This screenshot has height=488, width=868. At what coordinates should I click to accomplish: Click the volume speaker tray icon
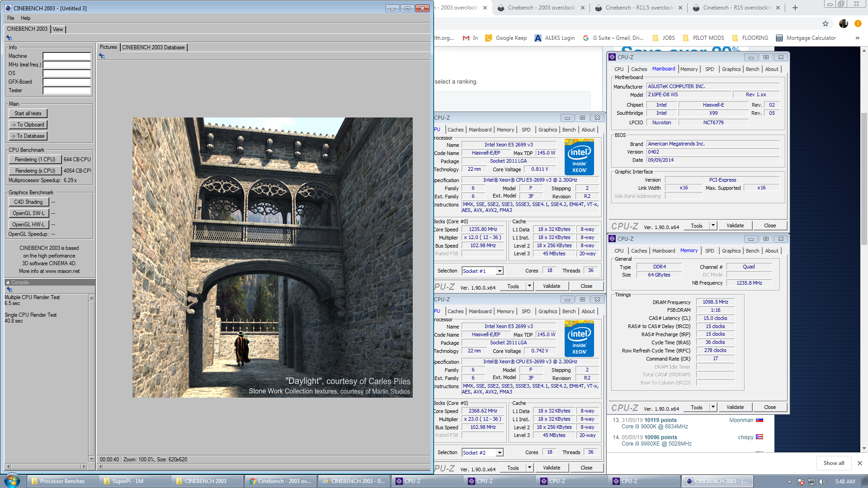coord(822,482)
